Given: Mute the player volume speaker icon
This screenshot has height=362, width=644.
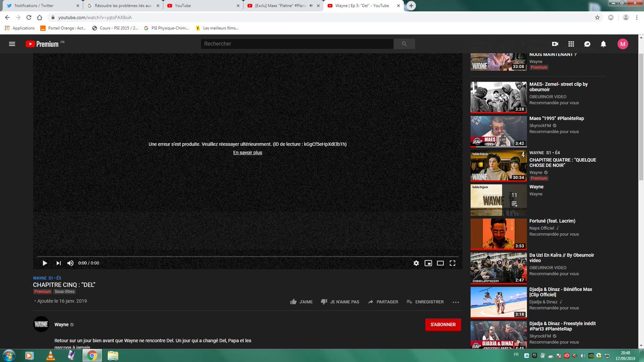Looking at the screenshot, I should pyautogui.click(x=70, y=263).
